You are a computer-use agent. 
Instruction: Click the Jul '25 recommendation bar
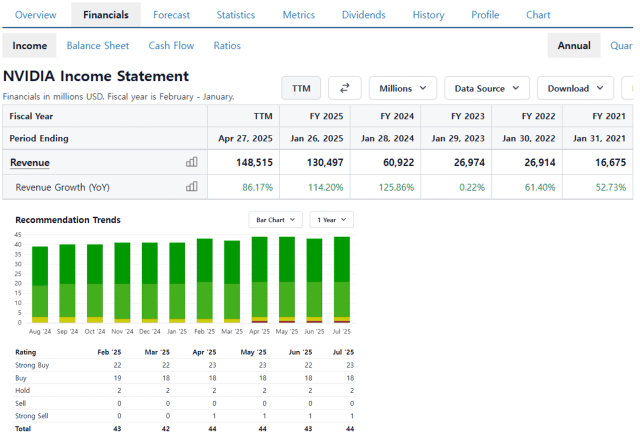(x=342, y=280)
